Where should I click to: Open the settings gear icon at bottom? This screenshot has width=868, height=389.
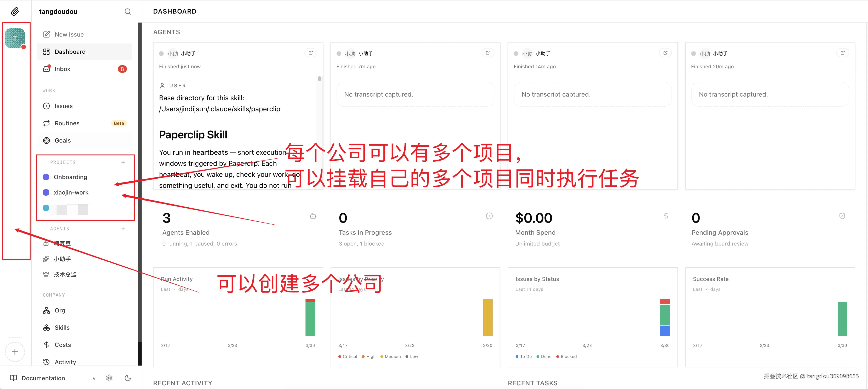click(x=109, y=378)
